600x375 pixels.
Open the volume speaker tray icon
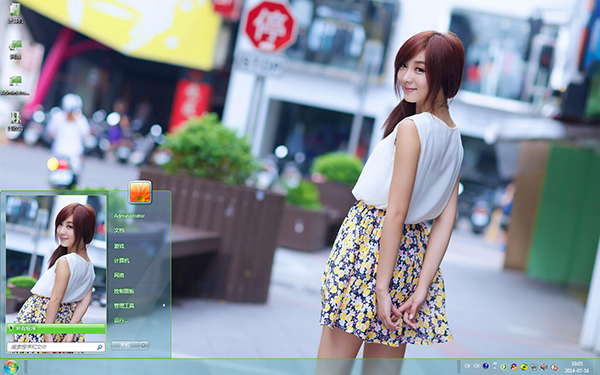click(x=543, y=367)
